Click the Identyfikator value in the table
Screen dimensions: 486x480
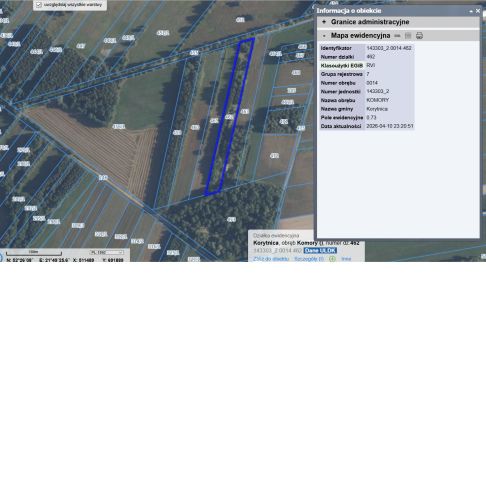pos(389,48)
